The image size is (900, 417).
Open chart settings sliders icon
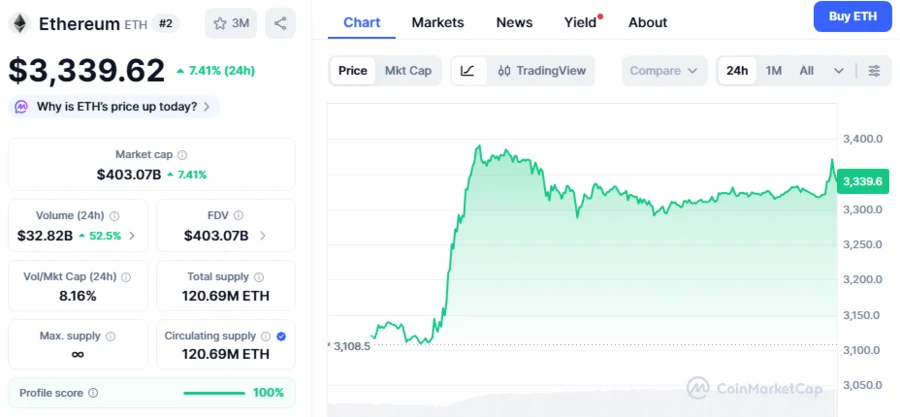874,71
